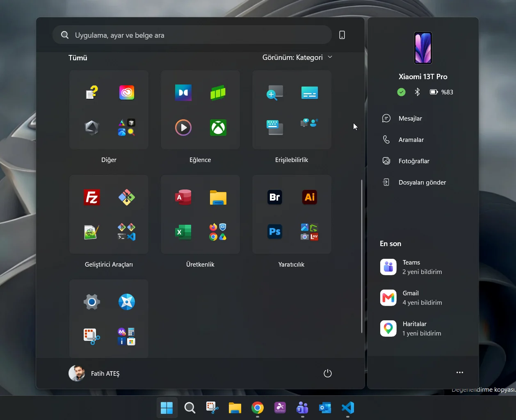Click the Eğlence category label

[x=200, y=160]
